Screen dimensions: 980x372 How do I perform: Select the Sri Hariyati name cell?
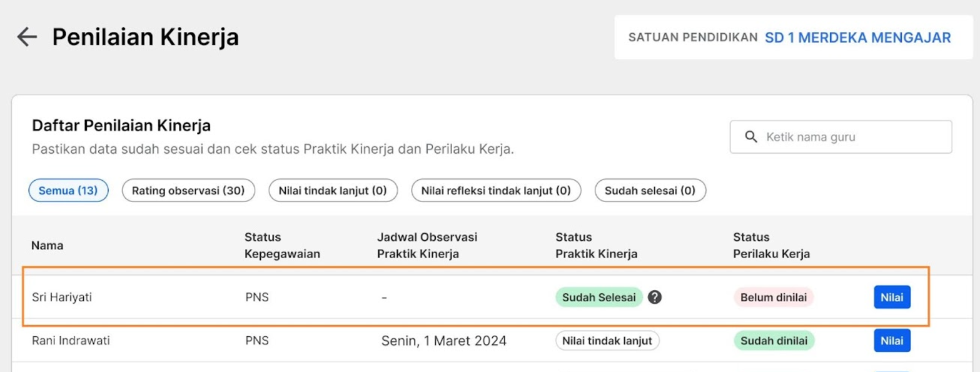point(62,298)
